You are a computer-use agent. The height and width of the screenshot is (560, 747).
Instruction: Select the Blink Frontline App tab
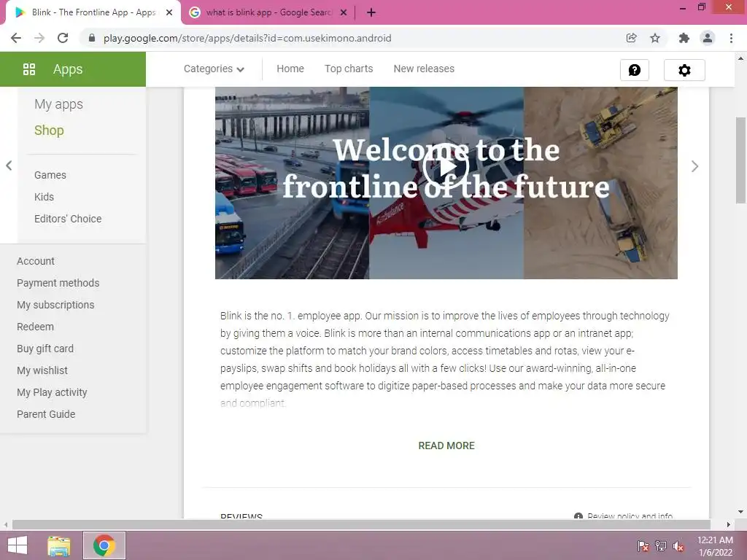point(93,13)
